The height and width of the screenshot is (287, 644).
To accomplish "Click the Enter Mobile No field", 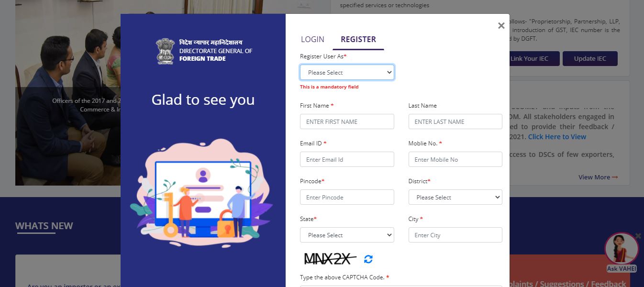I will [455, 159].
